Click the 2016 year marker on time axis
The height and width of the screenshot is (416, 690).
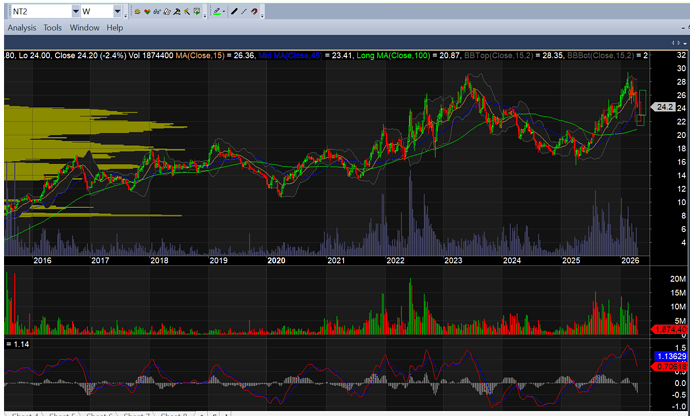pos(42,261)
